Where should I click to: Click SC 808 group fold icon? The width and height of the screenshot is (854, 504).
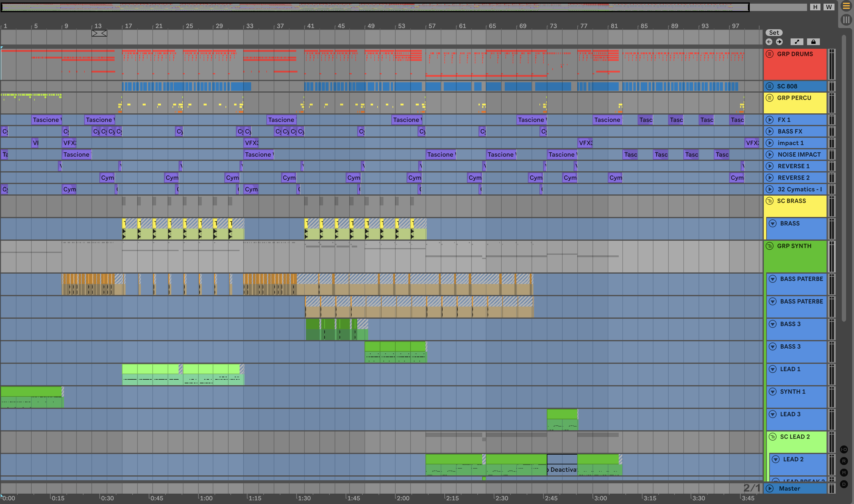[x=770, y=86]
